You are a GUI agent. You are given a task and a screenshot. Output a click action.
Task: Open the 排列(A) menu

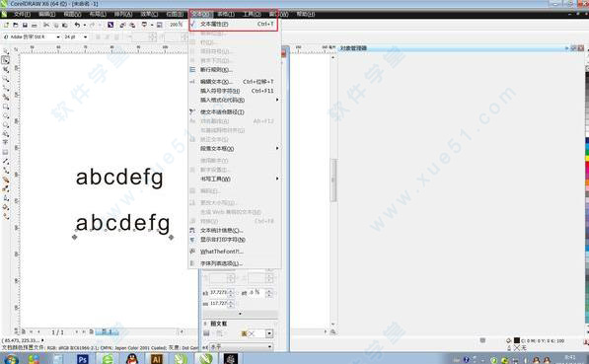tap(123, 14)
